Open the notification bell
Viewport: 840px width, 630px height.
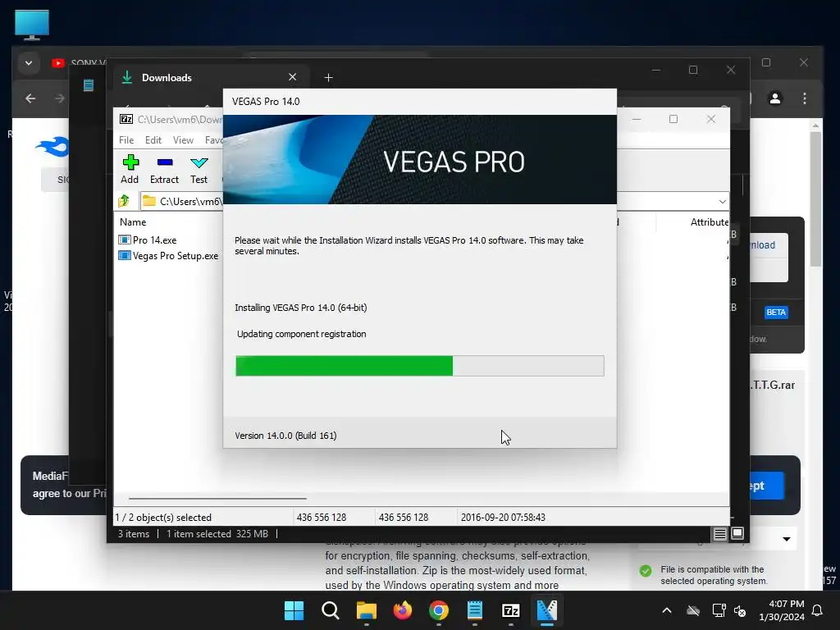pyautogui.click(x=818, y=610)
